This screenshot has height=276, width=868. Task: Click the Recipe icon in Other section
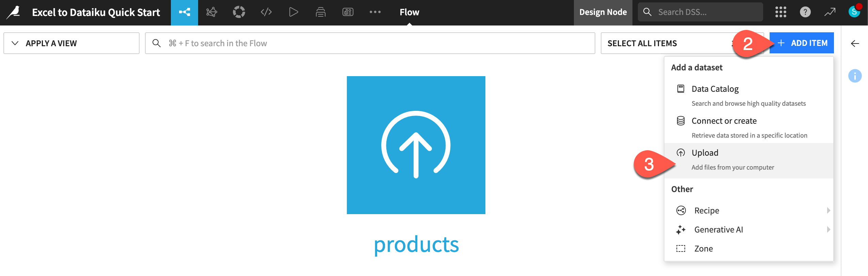tap(681, 210)
